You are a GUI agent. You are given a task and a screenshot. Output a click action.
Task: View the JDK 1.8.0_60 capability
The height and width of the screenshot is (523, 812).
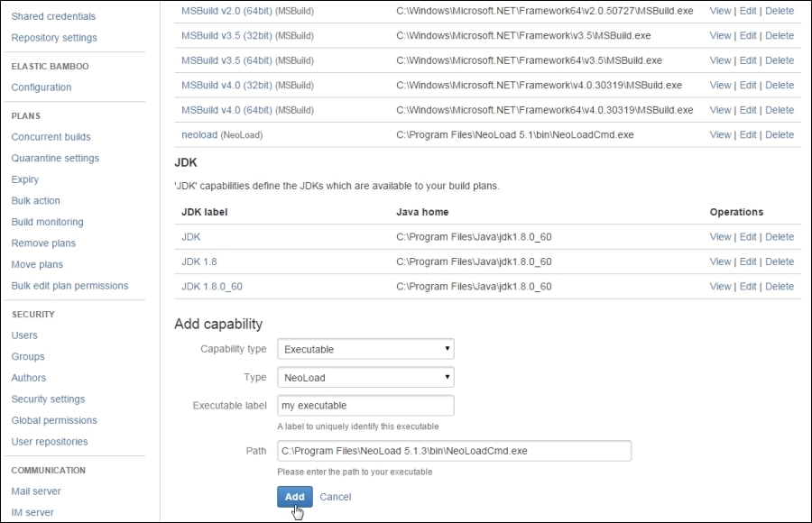point(720,287)
